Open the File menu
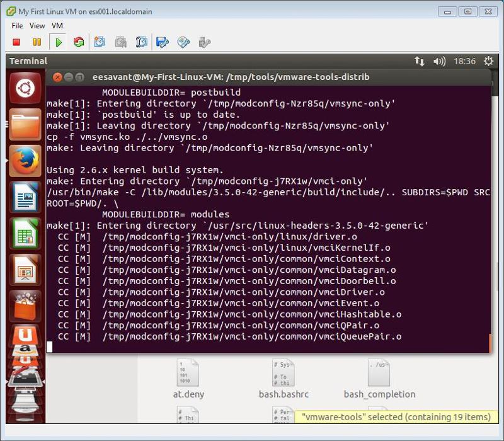The height and width of the screenshot is (441, 504). click(x=17, y=26)
